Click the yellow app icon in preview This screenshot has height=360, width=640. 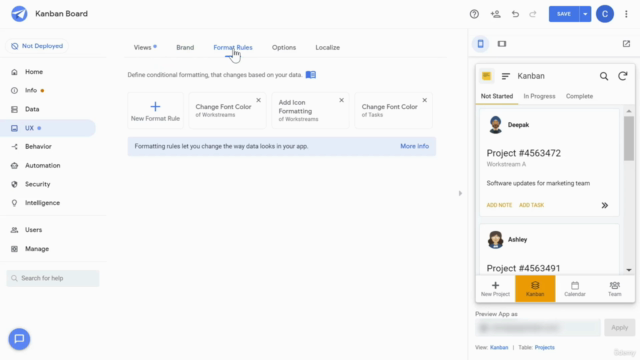[486, 76]
